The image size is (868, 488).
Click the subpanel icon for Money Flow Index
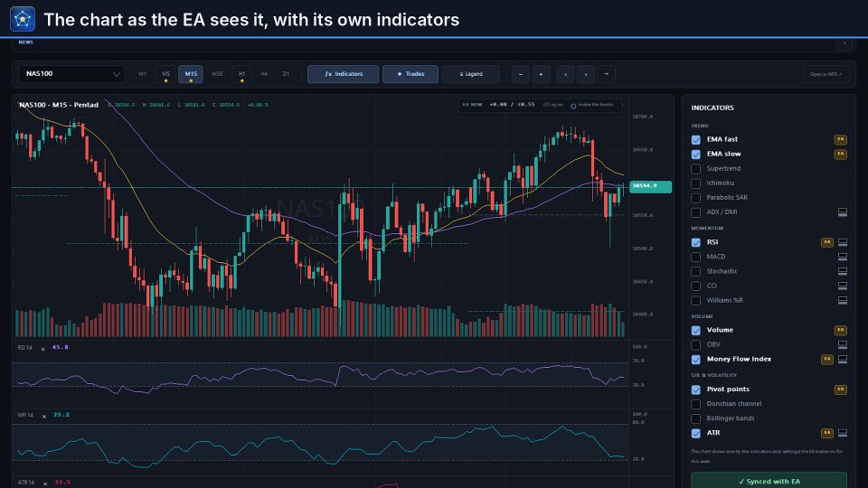pos(843,359)
